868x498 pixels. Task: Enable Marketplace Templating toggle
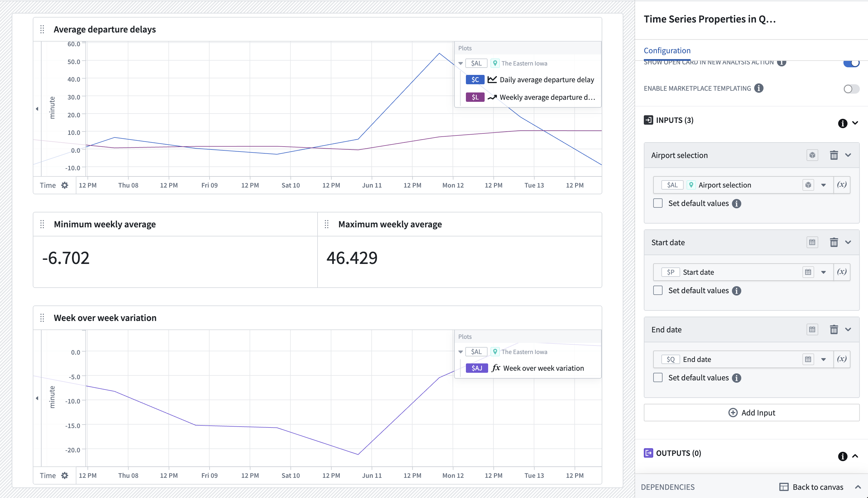pyautogui.click(x=851, y=89)
